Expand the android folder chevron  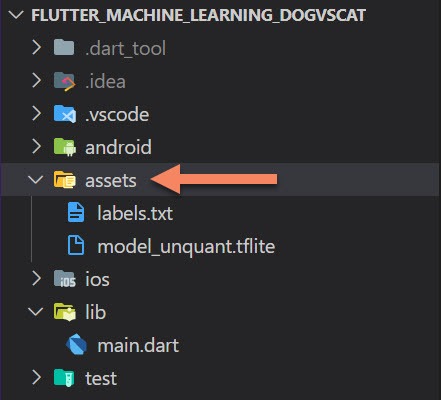37,147
